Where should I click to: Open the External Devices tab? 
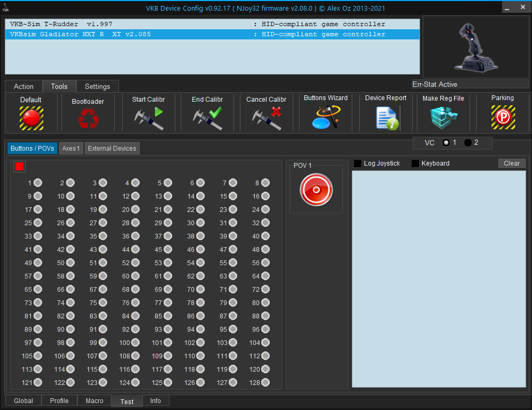[112, 149]
